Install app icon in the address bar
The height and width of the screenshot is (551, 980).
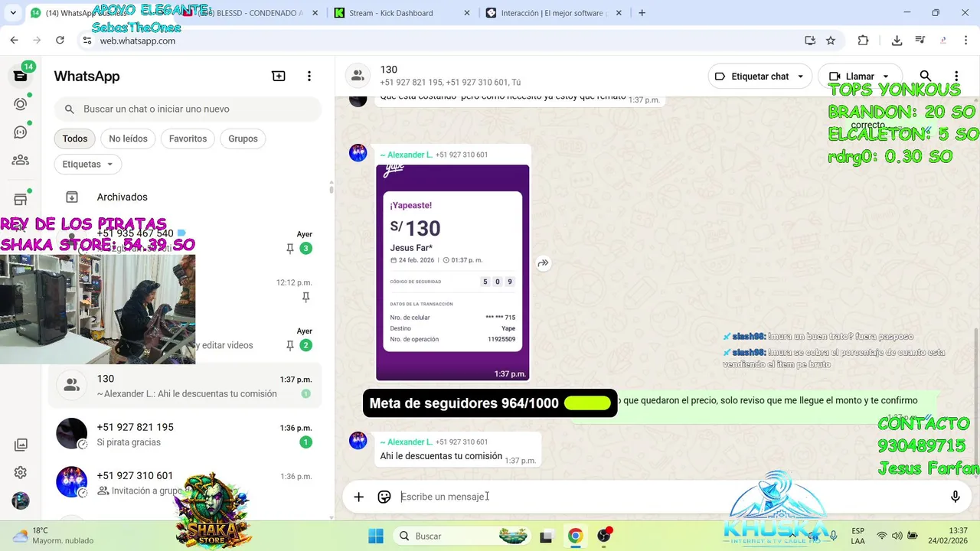coord(810,41)
